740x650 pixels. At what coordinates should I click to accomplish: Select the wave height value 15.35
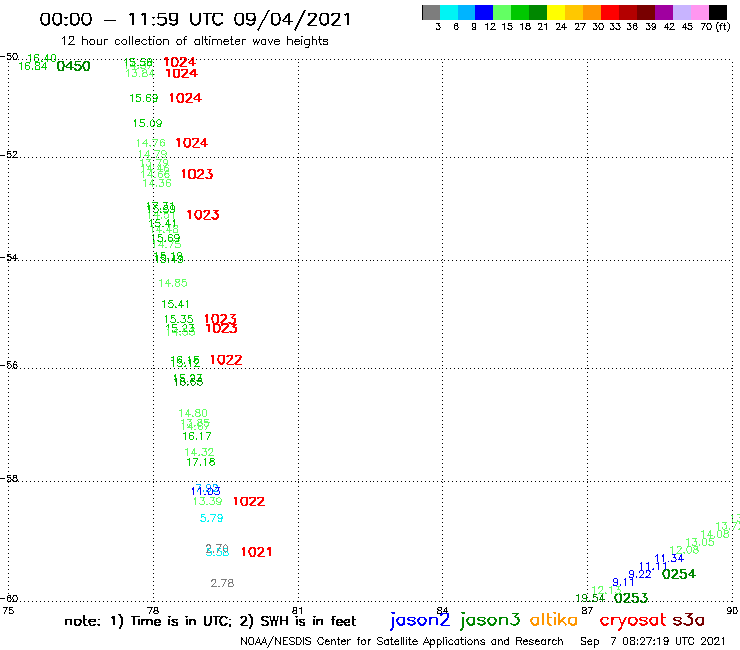click(178, 319)
